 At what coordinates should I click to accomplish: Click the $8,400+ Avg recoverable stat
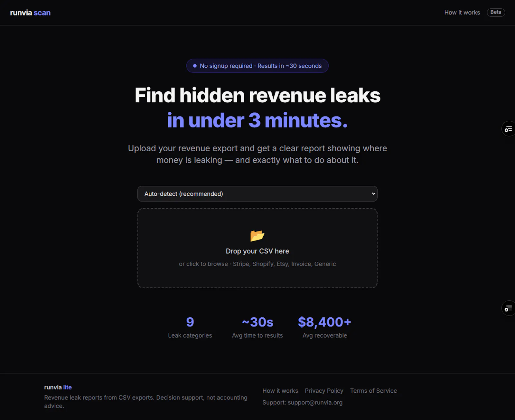pyautogui.click(x=324, y=327)
